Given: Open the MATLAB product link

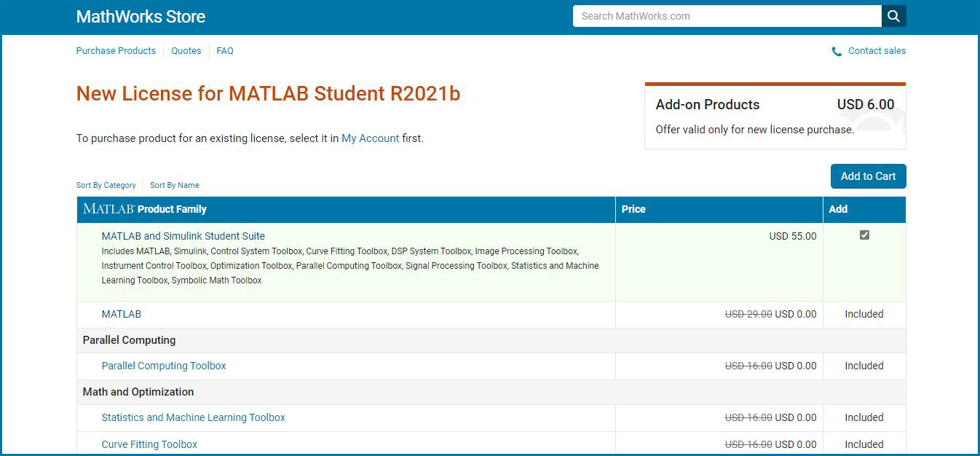Looking at the screenshot, I should click(x=122, y=314).
